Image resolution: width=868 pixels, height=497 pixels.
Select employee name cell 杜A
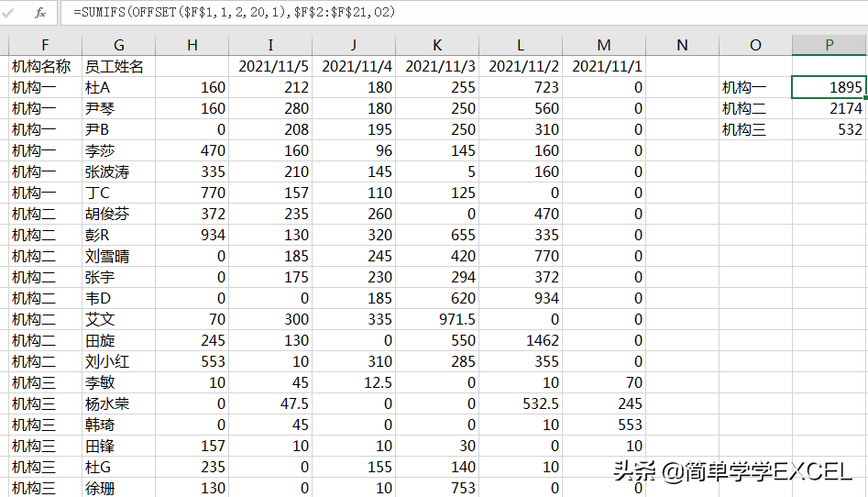click(118, 87)
